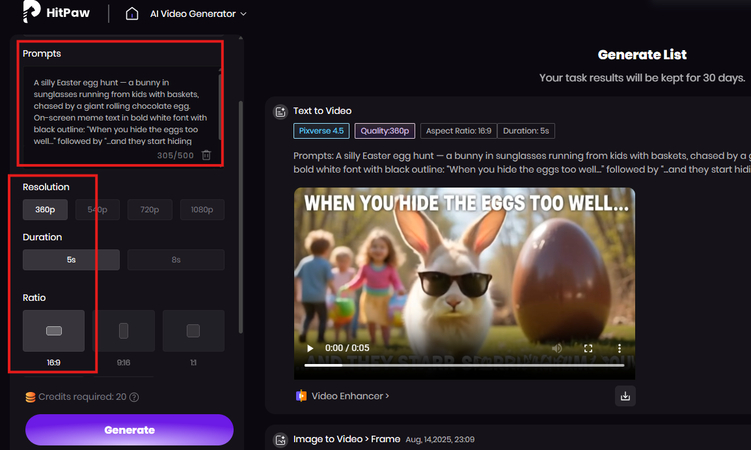The width and height of the screenshot is (751, 450).
Task: Click the prompt box scrollbar
Action: 220,105
